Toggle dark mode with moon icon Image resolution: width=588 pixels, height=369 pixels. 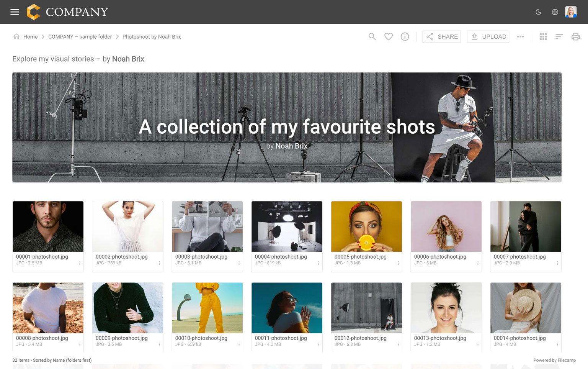pyautogui.click(x=538, y=12)
